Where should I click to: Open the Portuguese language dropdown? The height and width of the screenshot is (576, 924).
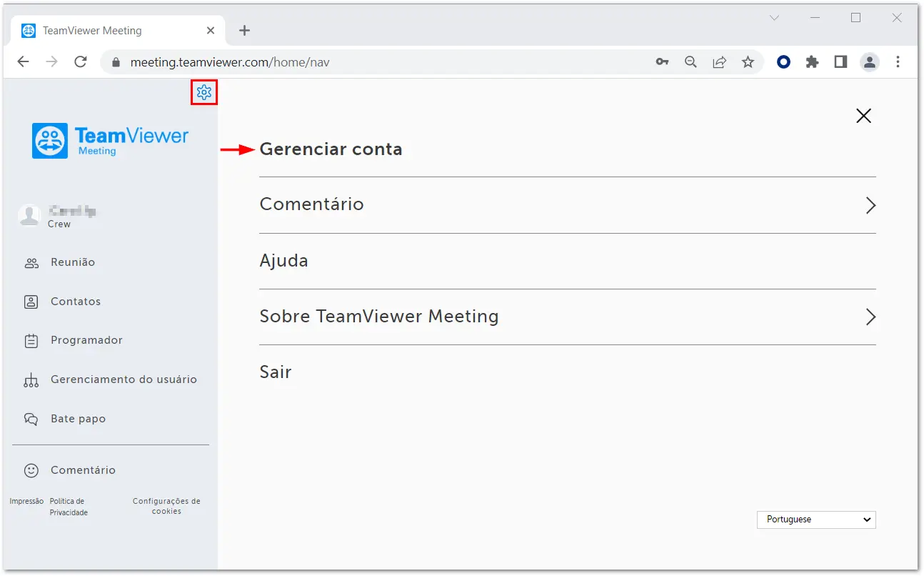(x=816, y=520)
